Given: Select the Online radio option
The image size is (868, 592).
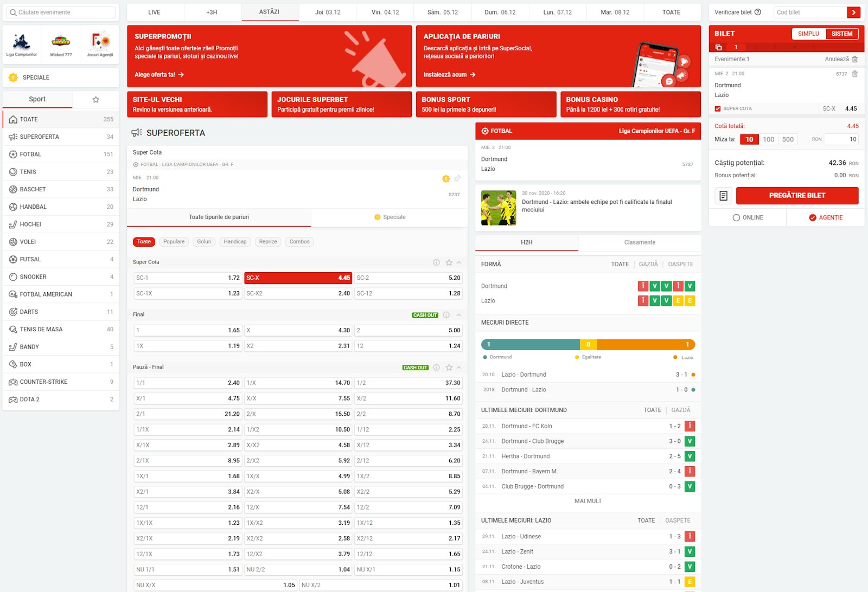Looking at the screenshot, I should 736,217.
